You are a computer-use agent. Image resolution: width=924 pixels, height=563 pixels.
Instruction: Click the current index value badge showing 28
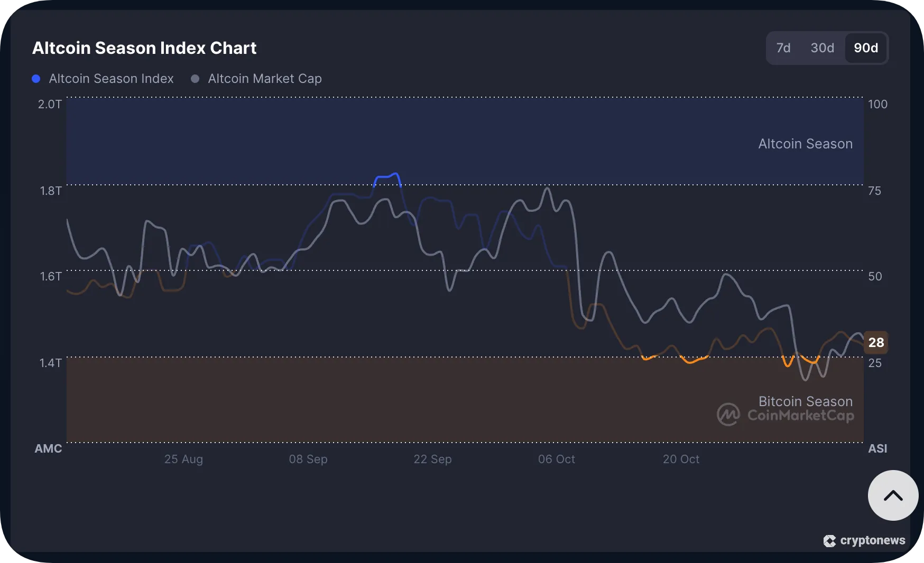(x=876, y=342)
